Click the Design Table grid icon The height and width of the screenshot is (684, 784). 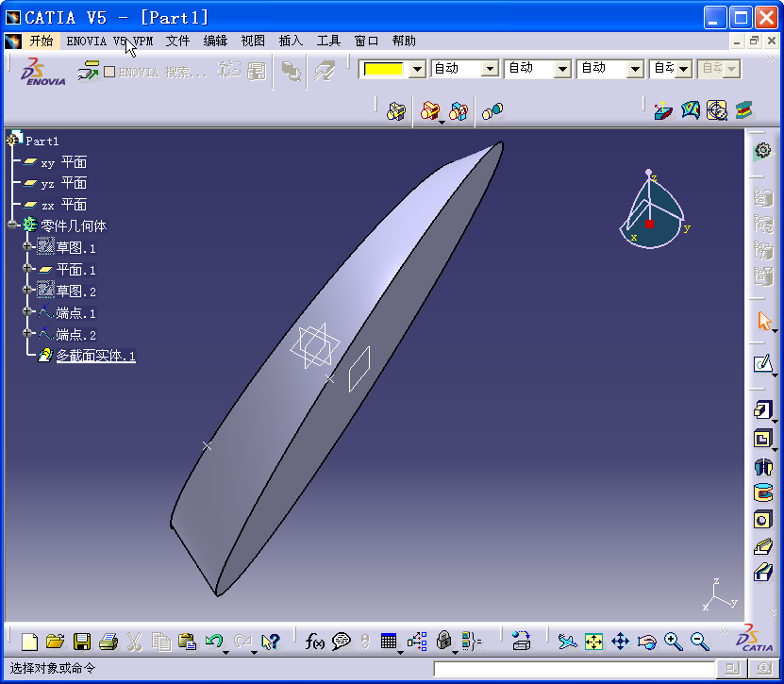(389, 641)
